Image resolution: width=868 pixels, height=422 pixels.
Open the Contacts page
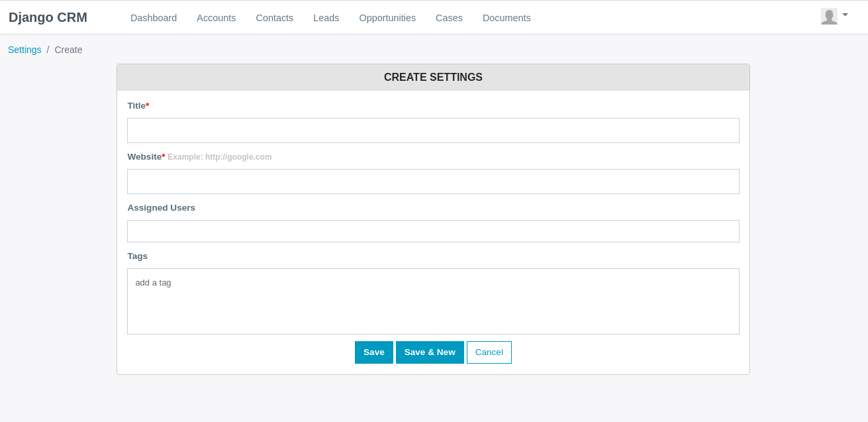pos(275,18)
